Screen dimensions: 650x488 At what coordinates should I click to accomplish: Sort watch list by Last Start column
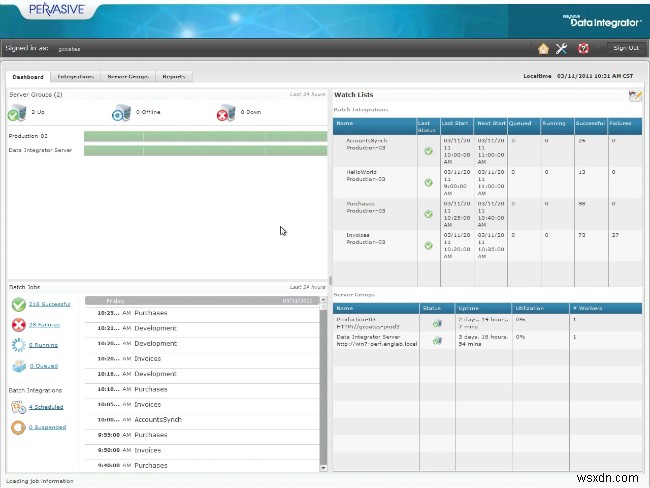[x=456, y=123]
